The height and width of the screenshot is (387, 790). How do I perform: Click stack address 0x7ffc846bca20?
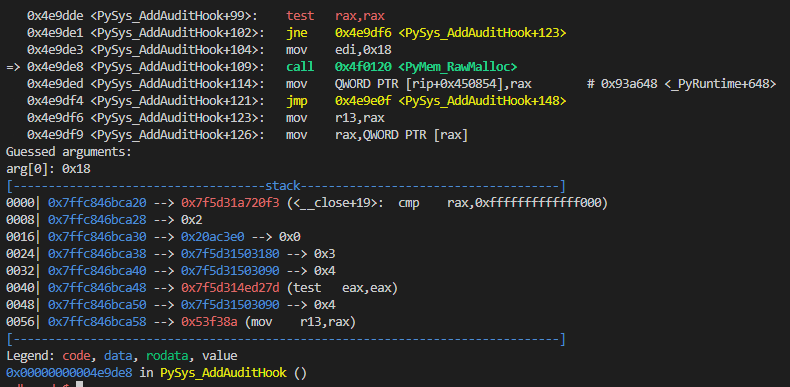click(x=97, y=203)
